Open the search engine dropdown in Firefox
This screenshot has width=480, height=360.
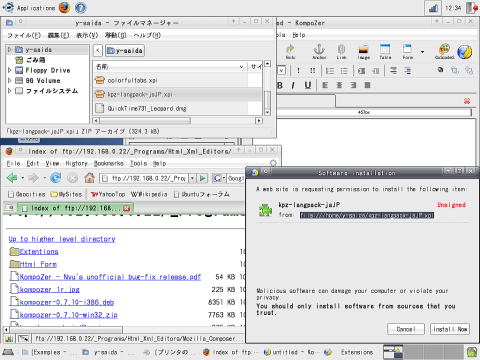point(224,178)
